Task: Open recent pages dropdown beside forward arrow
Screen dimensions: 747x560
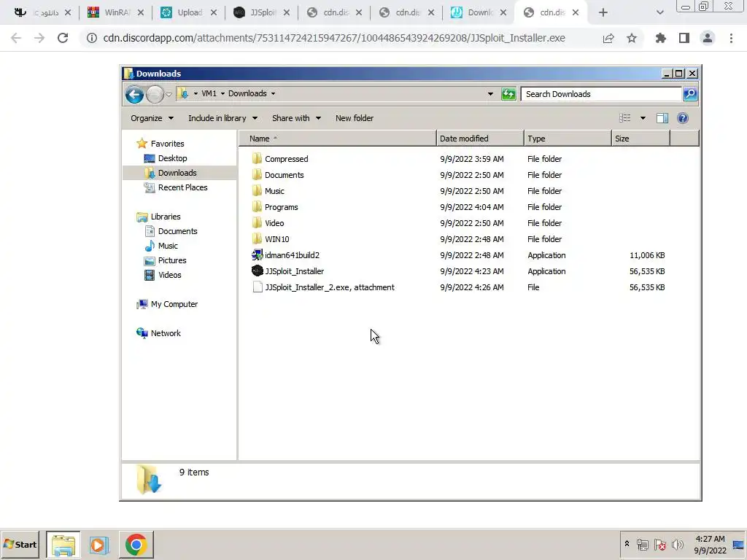Action: [x=169, y=94]
